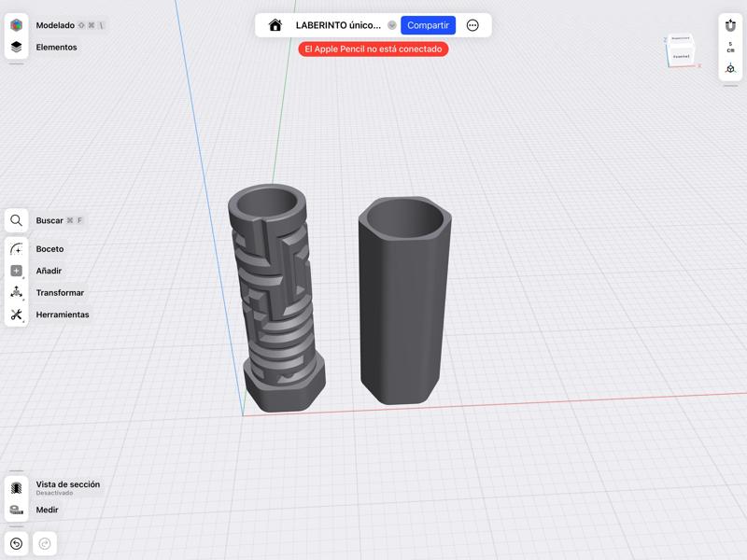Select the Medir measurement tool
This screenshot has width=747, height=560.
pos(16,510)
